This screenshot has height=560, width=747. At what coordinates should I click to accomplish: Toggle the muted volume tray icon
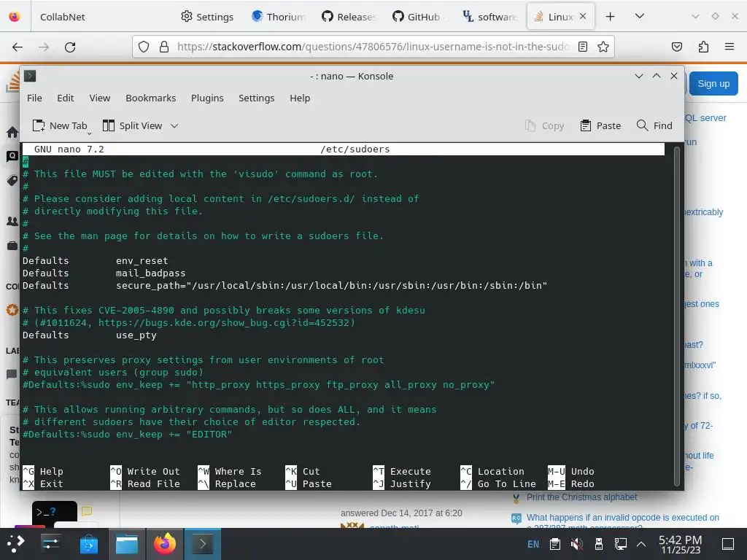point(577,544)
